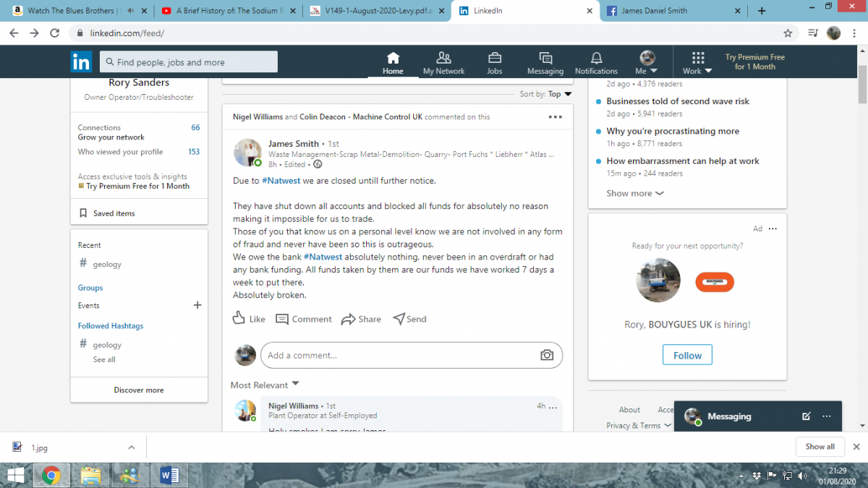Screen dimensions: 868x488
Task: Click the Add a comment field
Action: coord(411,355)
